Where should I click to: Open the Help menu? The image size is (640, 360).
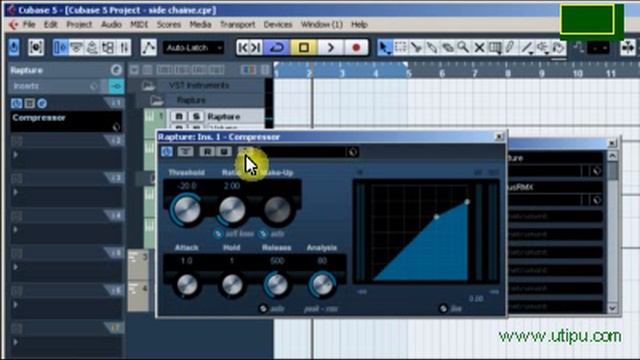359,25
